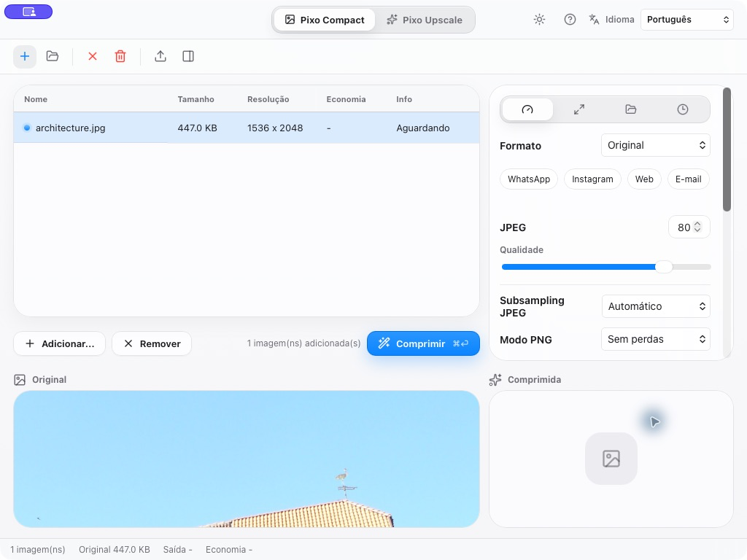Click the red trash can icon
Viewport: 747px width, 560px height.
coord(120,56)
